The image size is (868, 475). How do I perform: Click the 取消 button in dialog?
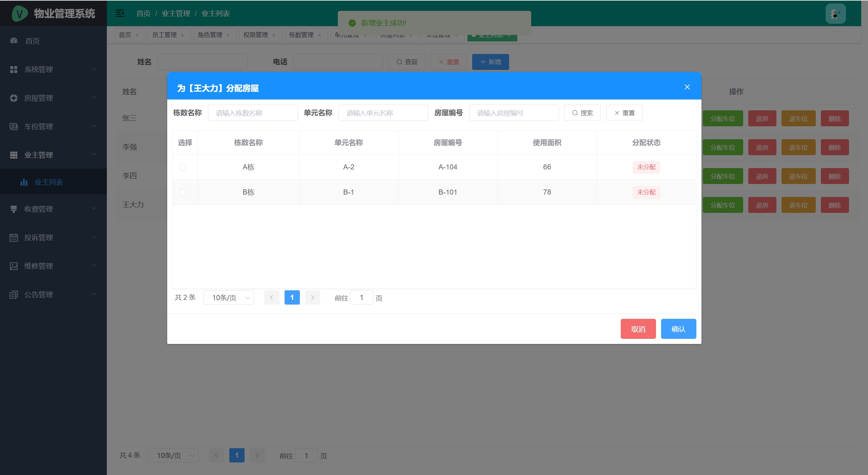638,329
